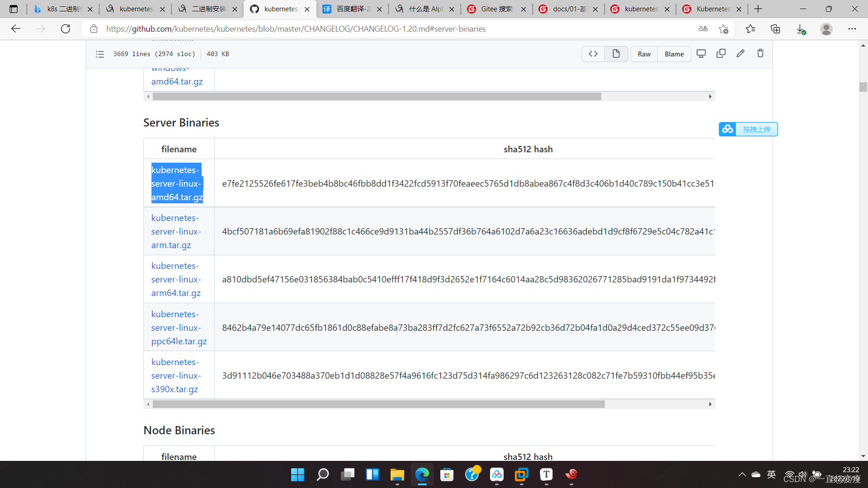Show hidden system tray icons chevron
Image resolution: width=868 pixels, height=488 pixels.
742,474
